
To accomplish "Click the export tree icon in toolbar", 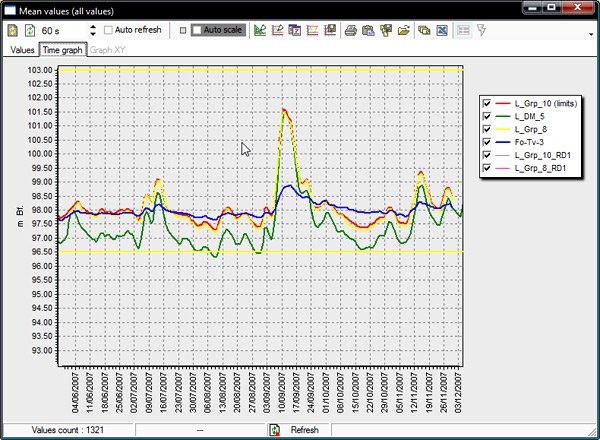I will pyautogui.click(x=386, y=30).
